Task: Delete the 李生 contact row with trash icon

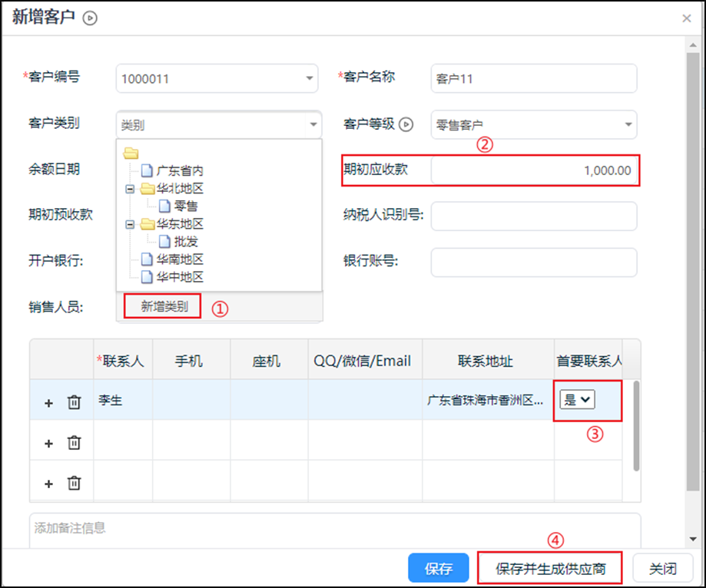Action: [x=74, y=402]
